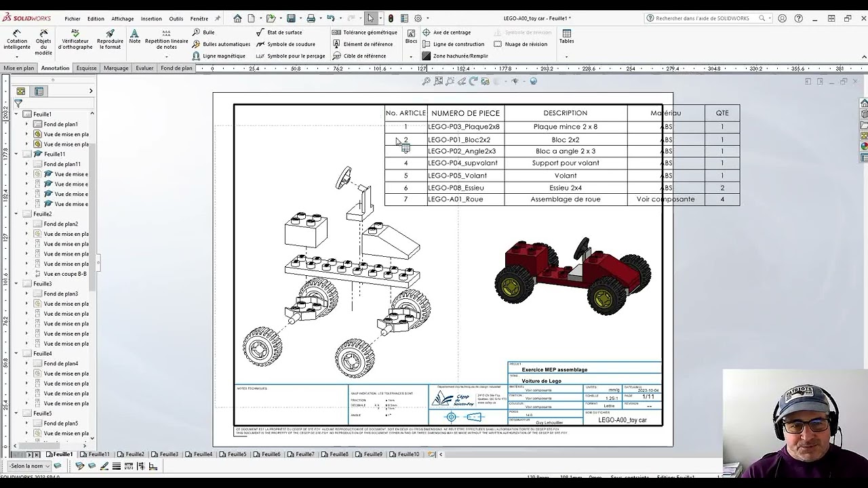Viewport: 868px width, 488px height.
Task: Apply Zone hachurée/Remplir
Action: tap(455, 56)
